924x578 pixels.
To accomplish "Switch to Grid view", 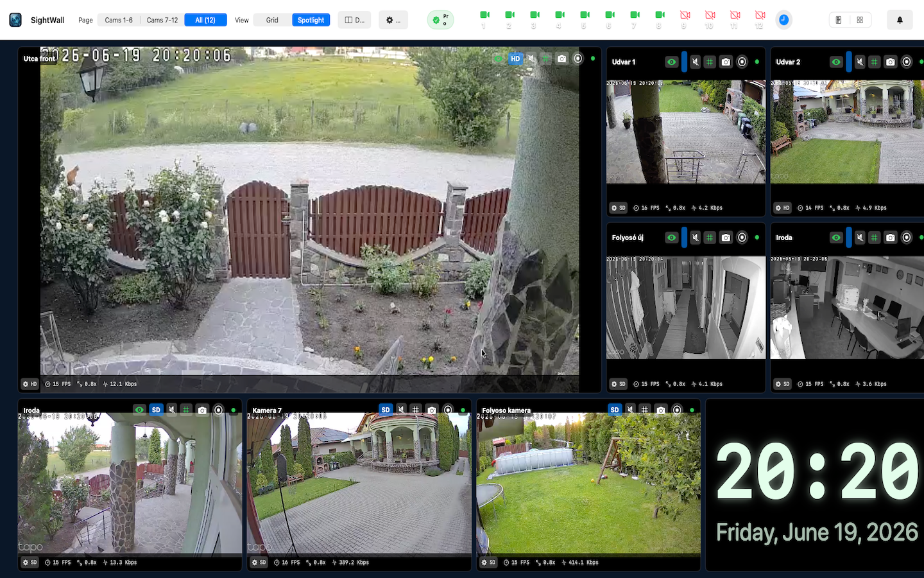I will point(272,20).
